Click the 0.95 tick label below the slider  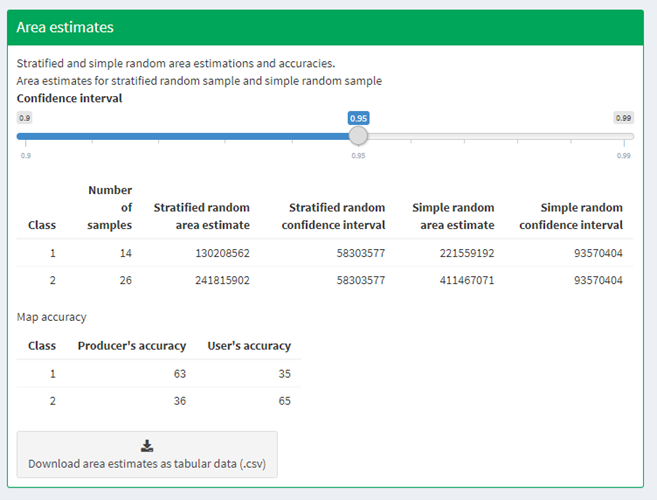(358, 156)
